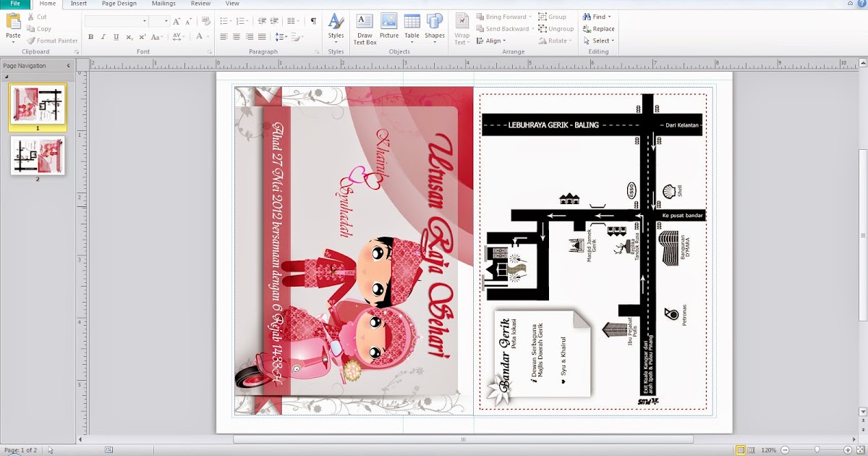Toggle Subscript formatting
This screenshot has width=868, height=456.
tap(129, 37)
